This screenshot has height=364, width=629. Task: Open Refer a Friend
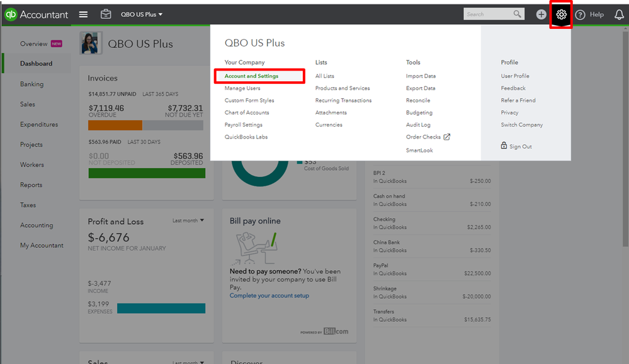coord(518,100)
